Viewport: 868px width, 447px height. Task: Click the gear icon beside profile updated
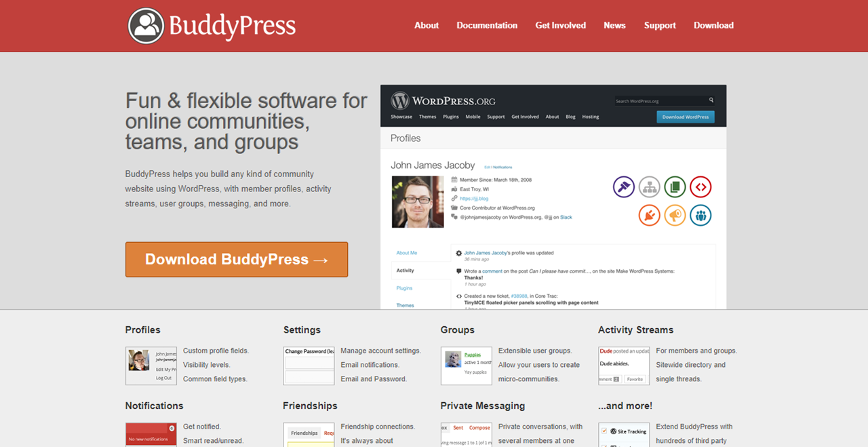coord(459,253)
